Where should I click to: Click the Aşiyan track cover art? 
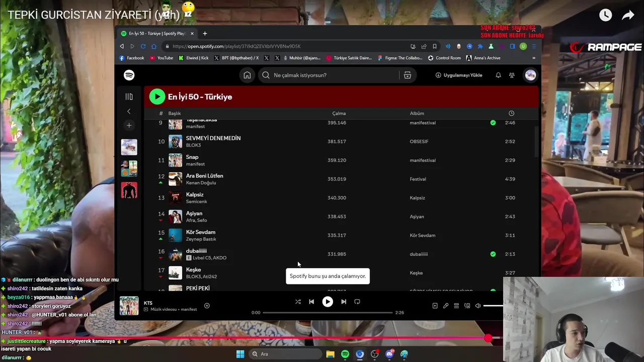point(175,217)
